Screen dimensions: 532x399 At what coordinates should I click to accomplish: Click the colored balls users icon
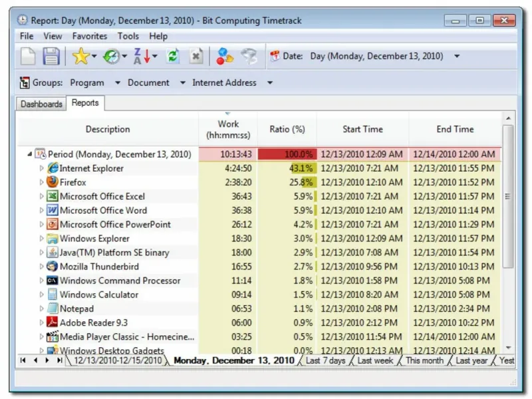[224, 56]
